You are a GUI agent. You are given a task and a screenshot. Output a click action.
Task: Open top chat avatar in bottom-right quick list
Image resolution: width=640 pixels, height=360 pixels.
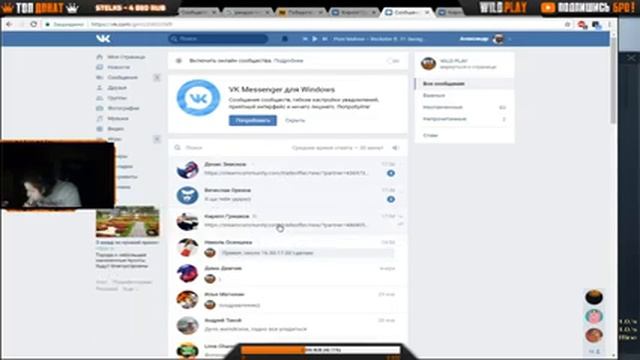(x=594, y=297)
